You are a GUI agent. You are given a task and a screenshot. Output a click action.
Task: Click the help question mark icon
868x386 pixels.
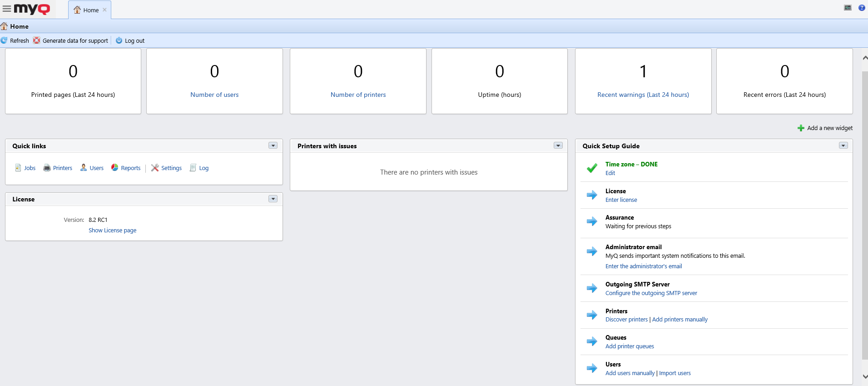861,8
